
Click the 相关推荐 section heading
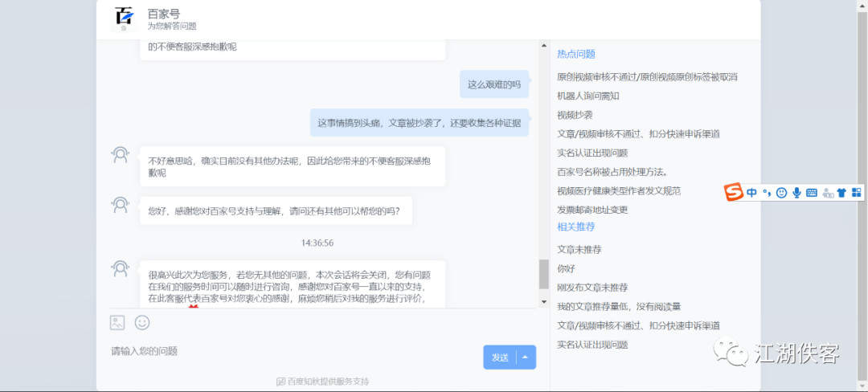pyautogui.click(x=575, y=227)
